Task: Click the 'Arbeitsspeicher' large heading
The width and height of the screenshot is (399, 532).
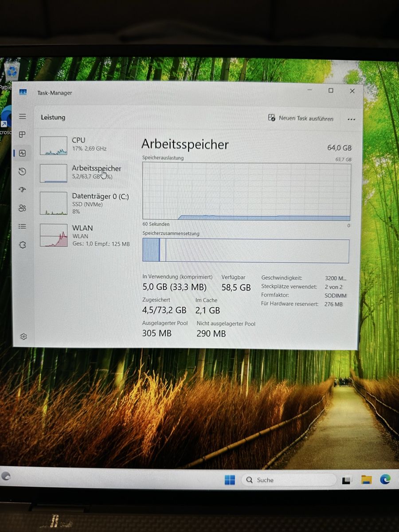Action: [x=185, y=145]
